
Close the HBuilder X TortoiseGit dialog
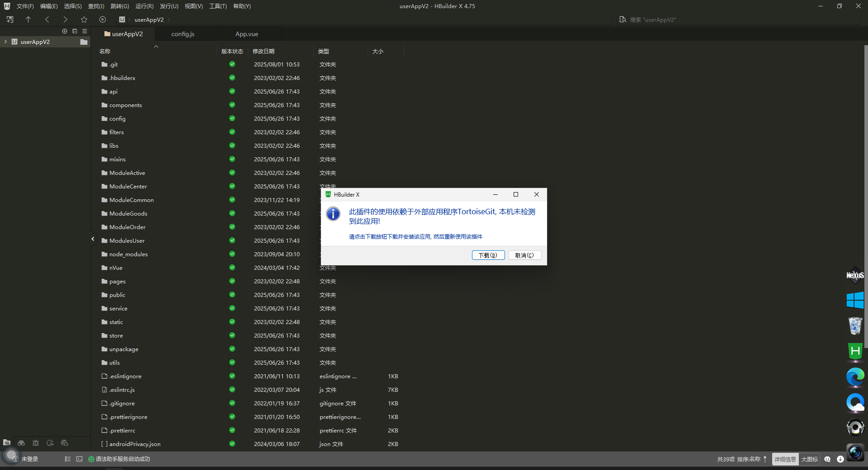coord(537,194)
